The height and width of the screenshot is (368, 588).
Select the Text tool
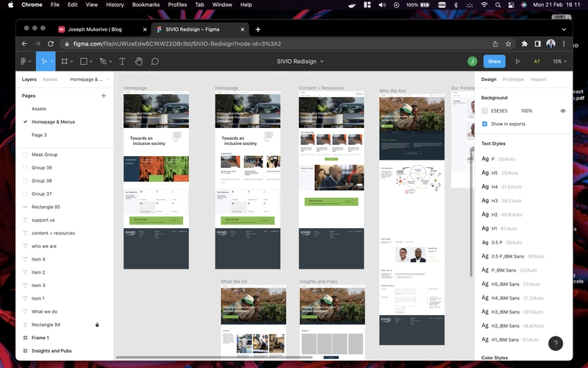point(122,62)
